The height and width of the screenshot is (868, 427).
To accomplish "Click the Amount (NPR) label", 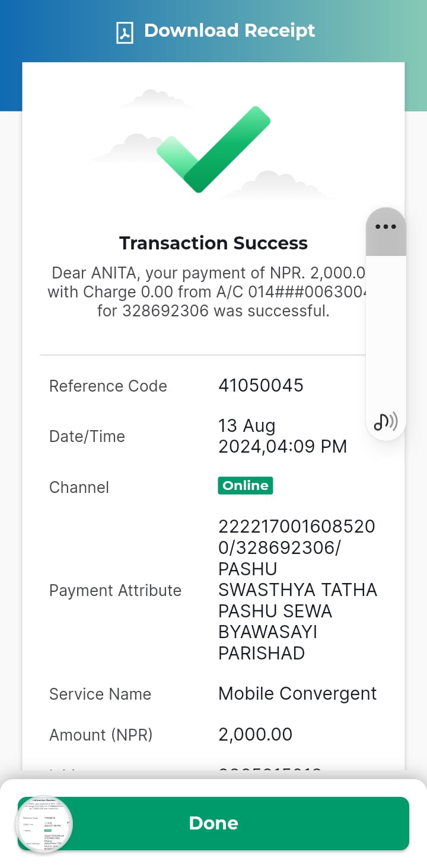I will click(x=101, y=735).
